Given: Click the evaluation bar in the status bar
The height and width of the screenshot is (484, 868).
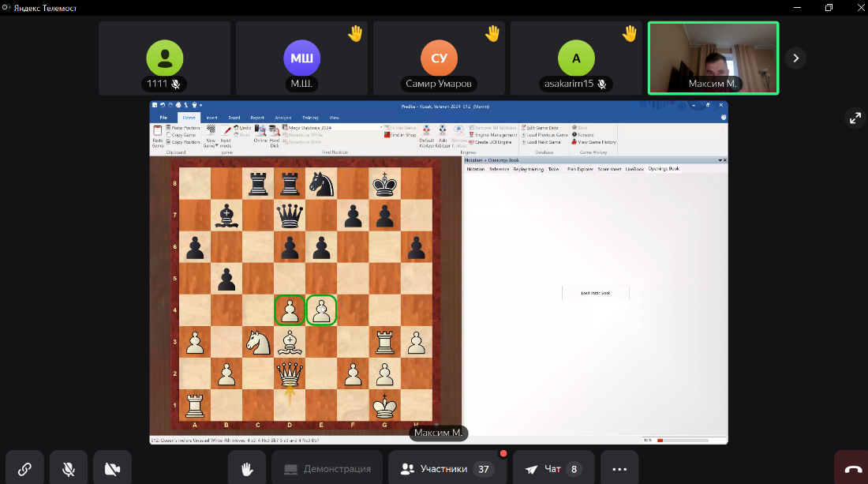Looking at the screenshot, I should coord(682,440).
